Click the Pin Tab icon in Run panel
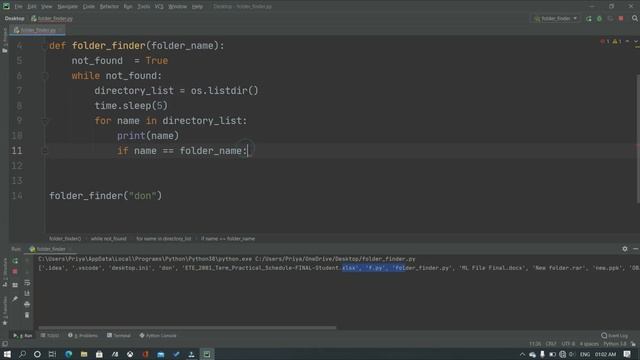 [15, 299]
